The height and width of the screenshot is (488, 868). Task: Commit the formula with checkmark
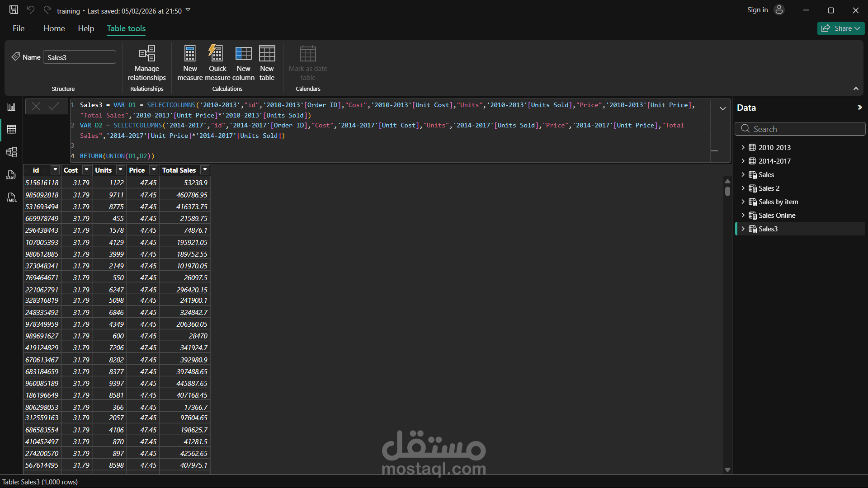pos(54,106)
